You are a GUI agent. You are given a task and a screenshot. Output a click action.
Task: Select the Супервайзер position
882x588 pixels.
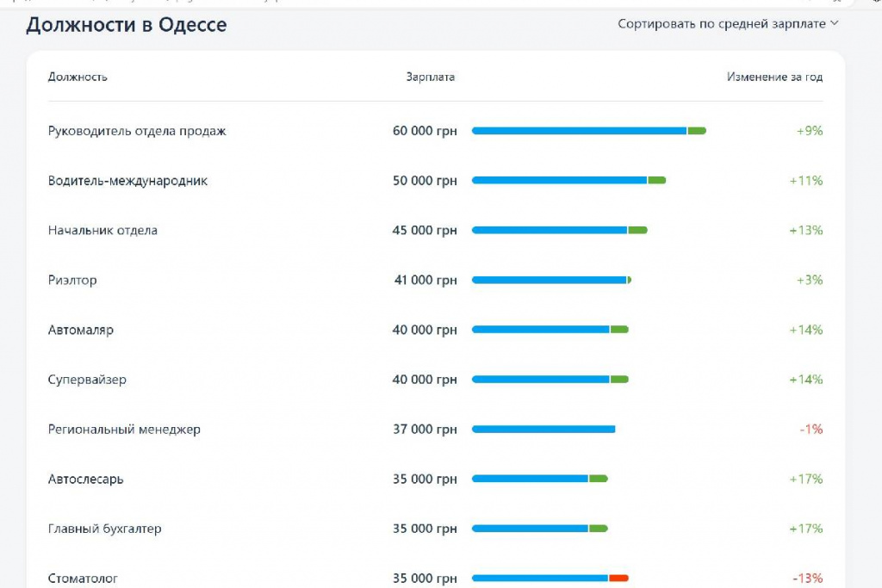(x=87, y=380)
